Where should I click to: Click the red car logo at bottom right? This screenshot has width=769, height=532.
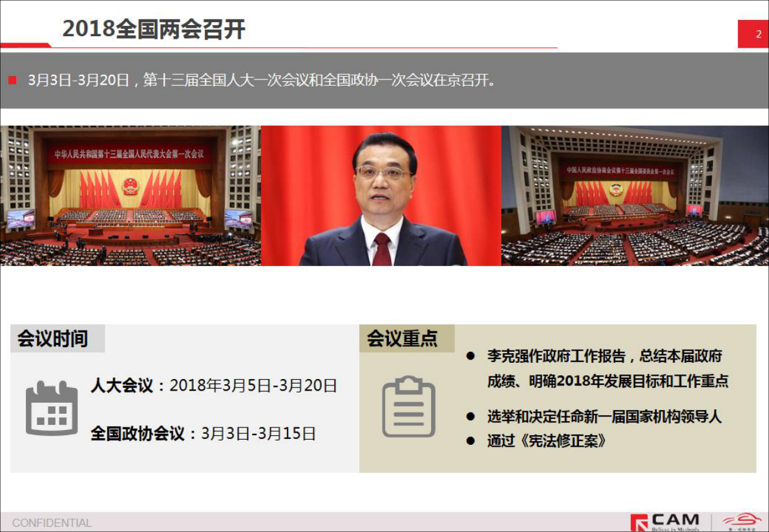[742, 520]
